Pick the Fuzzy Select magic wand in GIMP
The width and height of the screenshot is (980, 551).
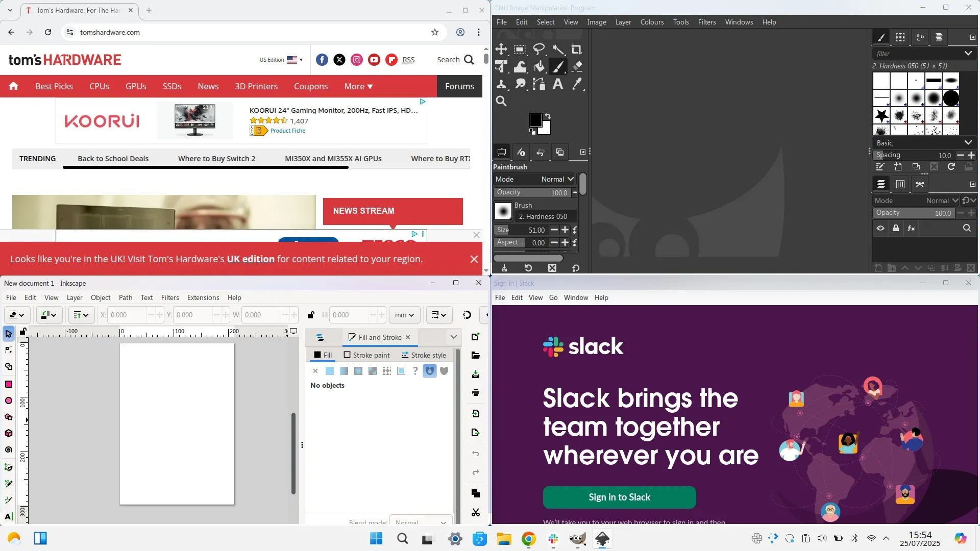[558, 49]
